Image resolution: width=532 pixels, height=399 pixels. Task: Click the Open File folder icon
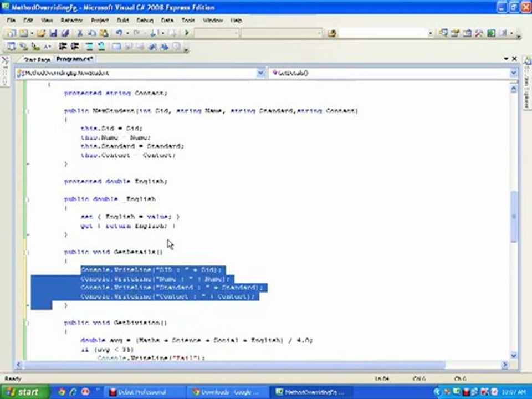point(41,33)
